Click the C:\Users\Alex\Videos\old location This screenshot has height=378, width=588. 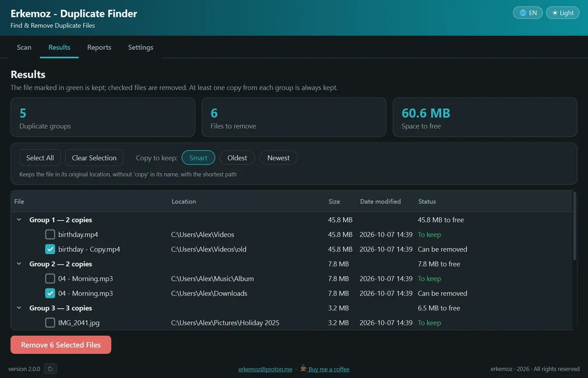(x=209, y=249)
